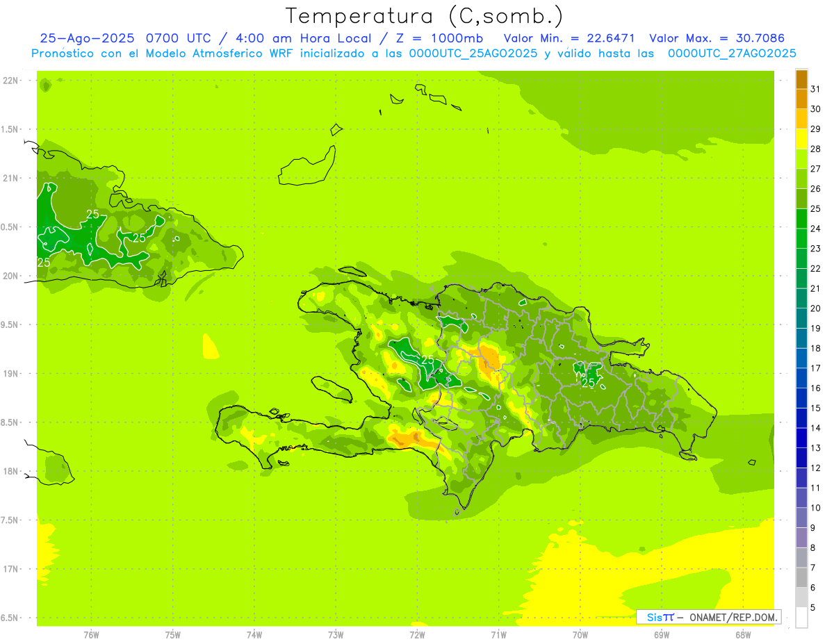
Task: Click the white legend swatch below 5
Action: coord(801,618)
